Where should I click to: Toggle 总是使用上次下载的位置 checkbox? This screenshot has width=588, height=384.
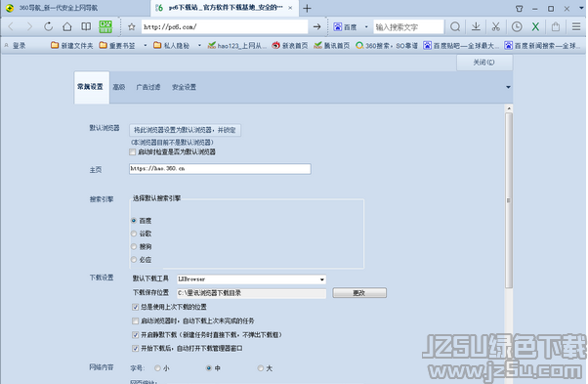(135, 307)
